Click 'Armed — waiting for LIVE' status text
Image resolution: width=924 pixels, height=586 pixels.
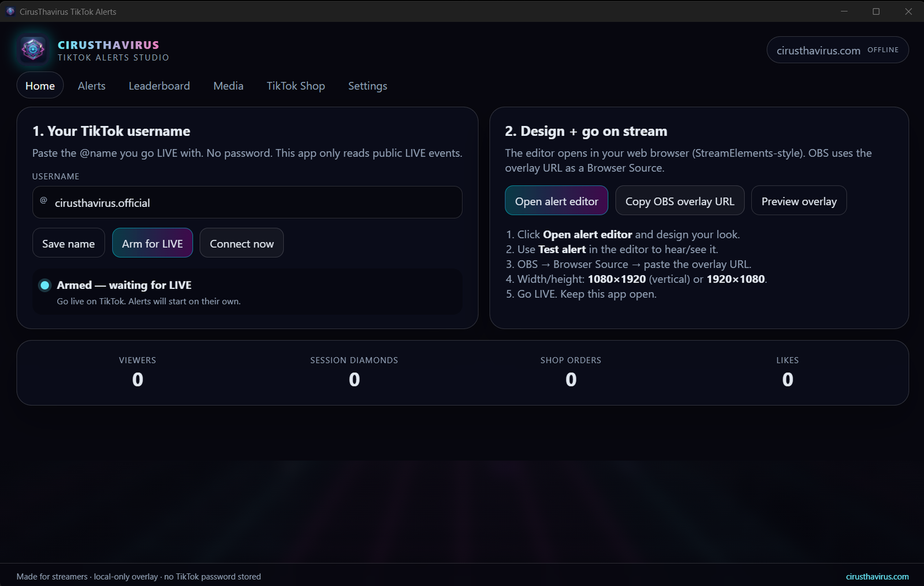[124, 285]
